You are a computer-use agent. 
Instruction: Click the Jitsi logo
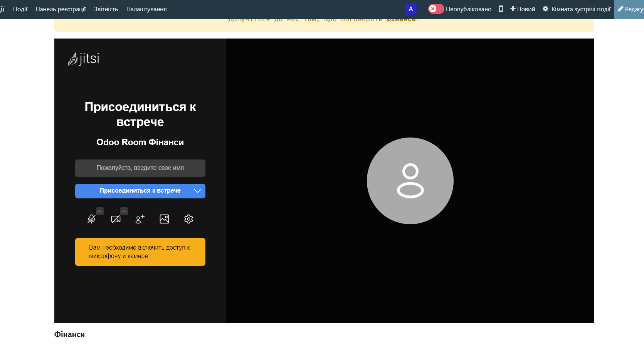tap(84, 59)
